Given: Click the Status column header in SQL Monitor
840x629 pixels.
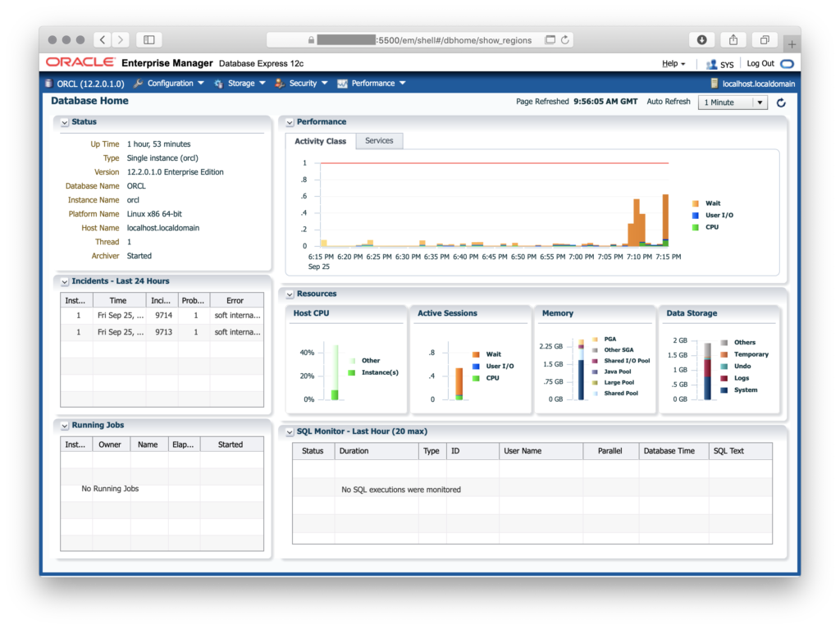Looking at the screenshot, I should [313, 451].
